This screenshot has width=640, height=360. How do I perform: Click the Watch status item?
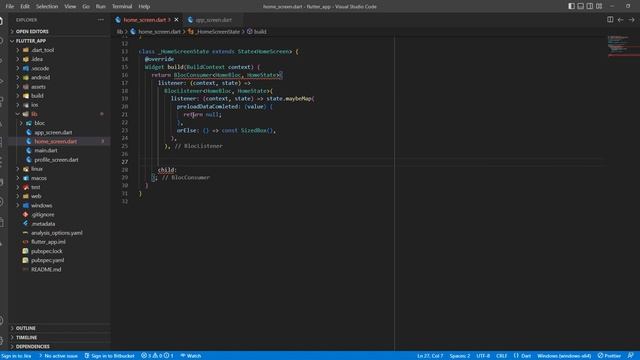click(x=191, y=356)
